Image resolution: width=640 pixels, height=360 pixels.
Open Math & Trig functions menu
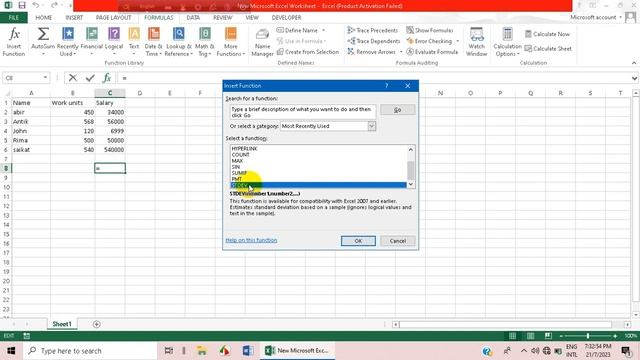click(204, 42)
